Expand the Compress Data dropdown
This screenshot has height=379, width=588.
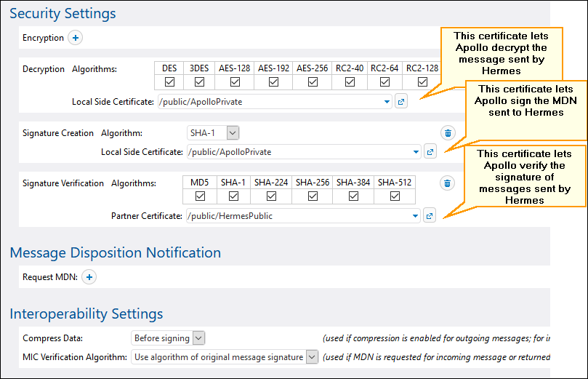pyautogui.click(x=198, y=338)
